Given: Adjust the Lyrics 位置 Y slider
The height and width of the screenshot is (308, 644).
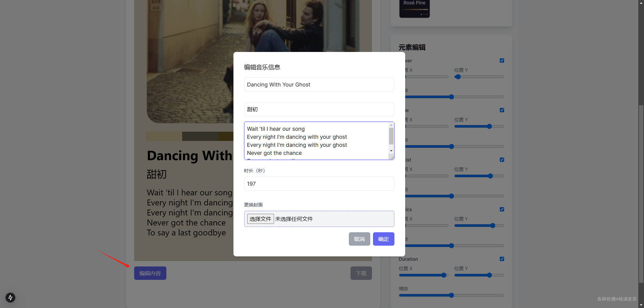Looking at the screenshot, I should click(x=479, y=226).
